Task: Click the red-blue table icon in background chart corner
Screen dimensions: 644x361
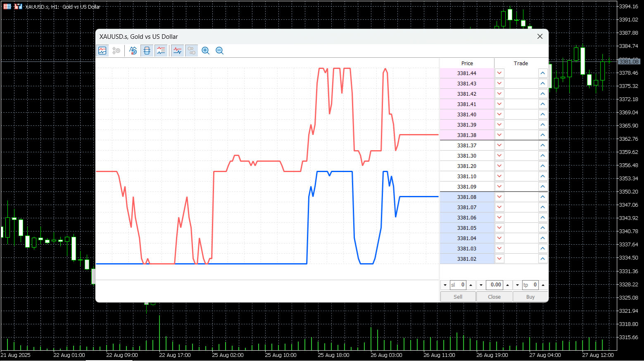Action: point(7,6)
